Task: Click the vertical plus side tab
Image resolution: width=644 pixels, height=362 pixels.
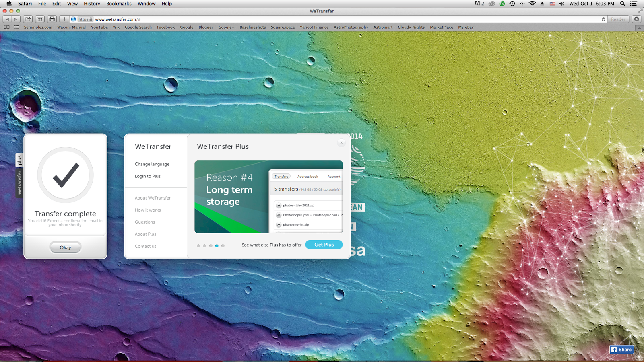Action: [x=19, y=160]
